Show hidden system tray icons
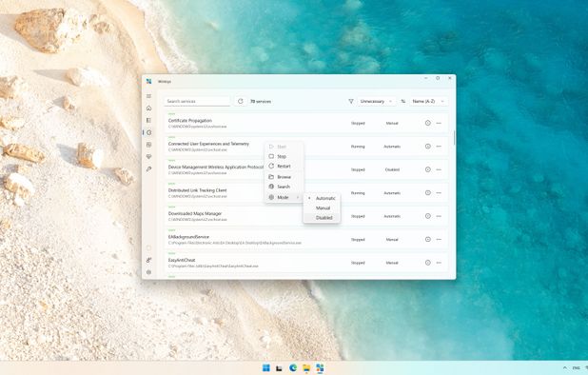The height and width of the screenshot is (375, 588). point(565,368)
